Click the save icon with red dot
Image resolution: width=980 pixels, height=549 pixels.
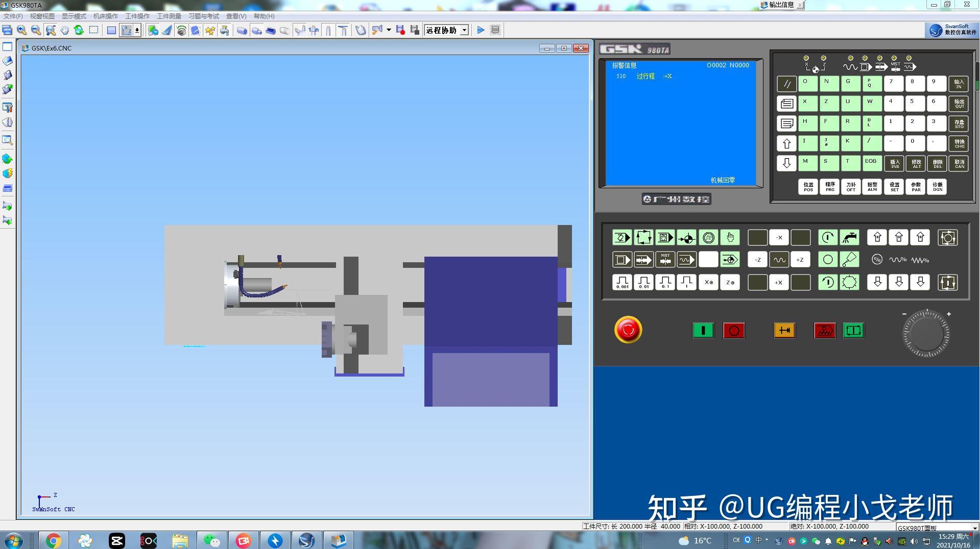coord(400,30)
